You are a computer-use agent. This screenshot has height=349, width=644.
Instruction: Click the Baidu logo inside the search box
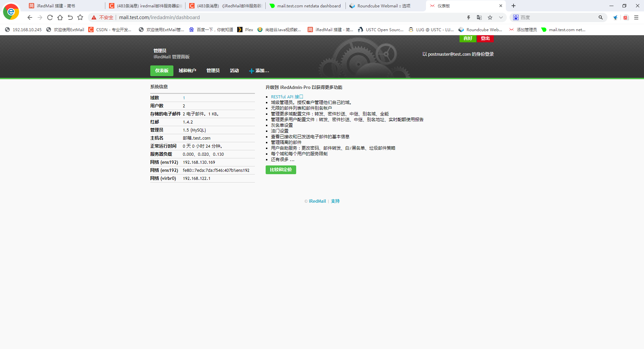(x=516, y=17)
